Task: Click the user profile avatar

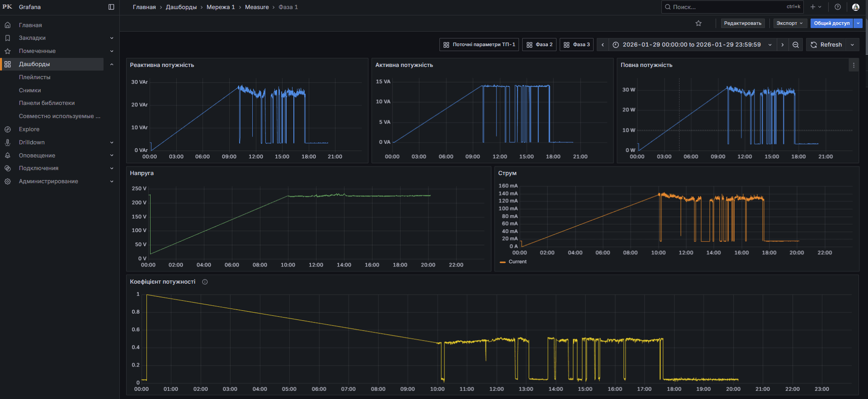Action: click(x=856, y=7)
